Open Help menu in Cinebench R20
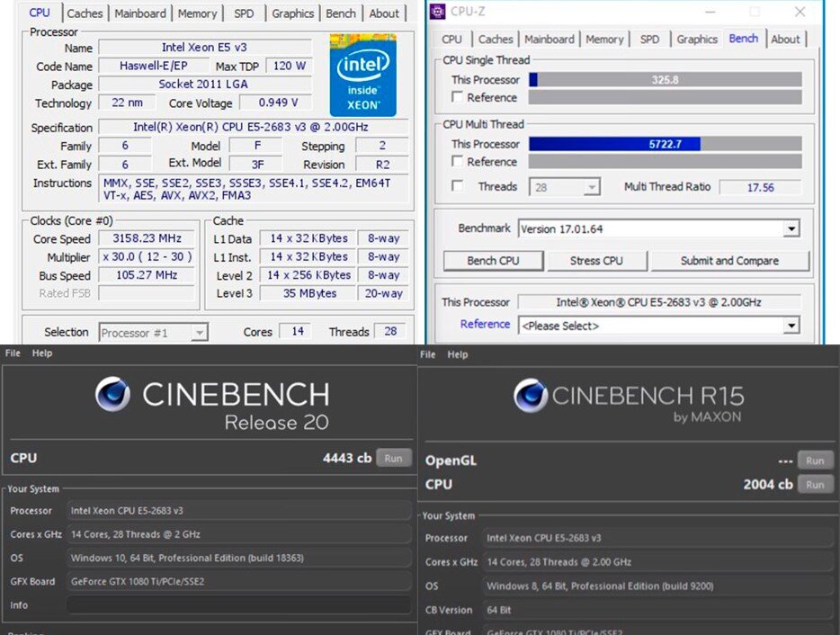Screen dimensions: 840x635 tap(41, 353)
